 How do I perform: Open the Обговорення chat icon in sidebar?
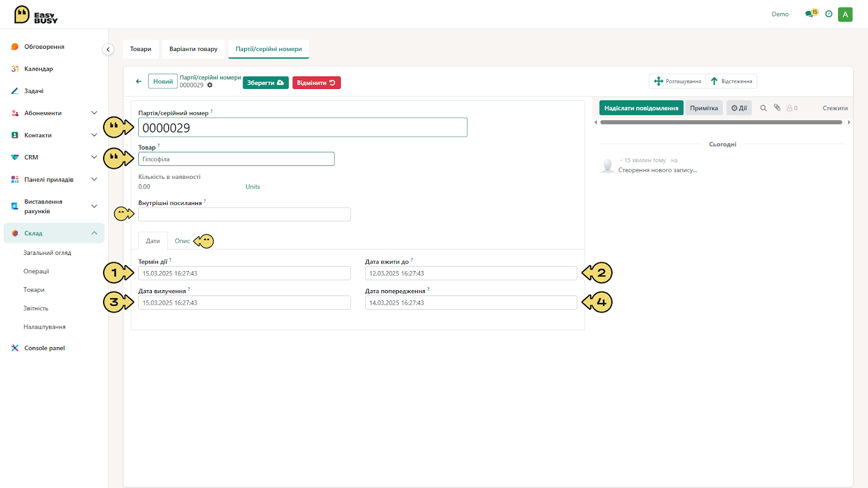[x=15, y=47]
